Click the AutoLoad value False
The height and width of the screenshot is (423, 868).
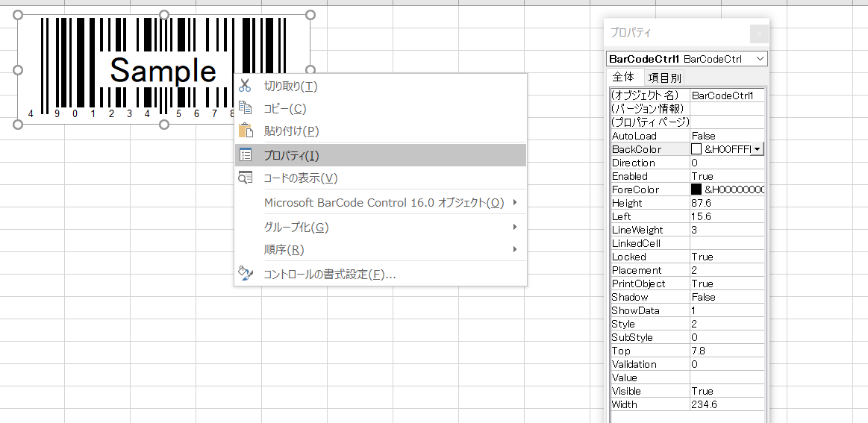[727, 136]
